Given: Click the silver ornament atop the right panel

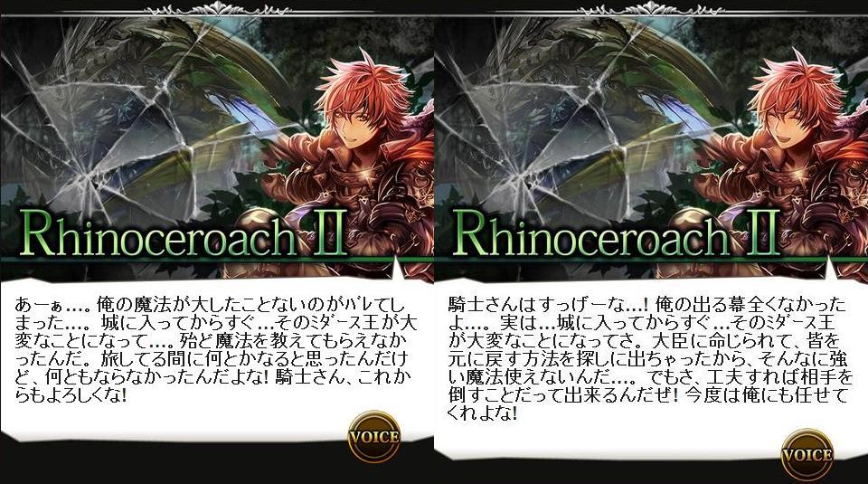Looking at the screenshot, I should click(x=650, y=8).
